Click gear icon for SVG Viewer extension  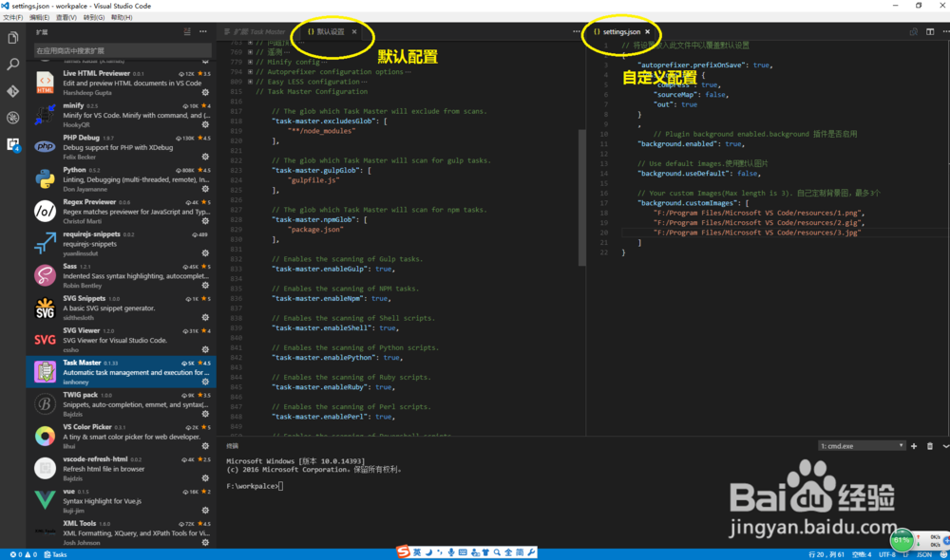click(x=205, y=349)
